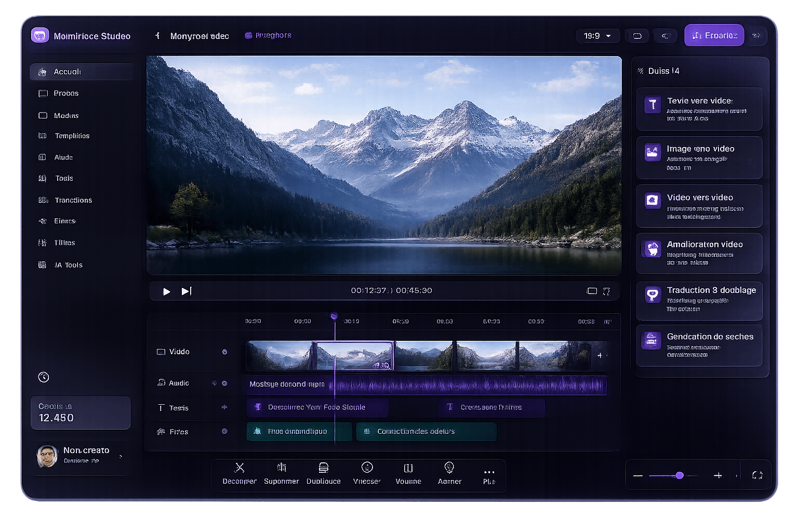Click the Monyroei adec project title
The image size is (798, 532).
coord(199,36)
